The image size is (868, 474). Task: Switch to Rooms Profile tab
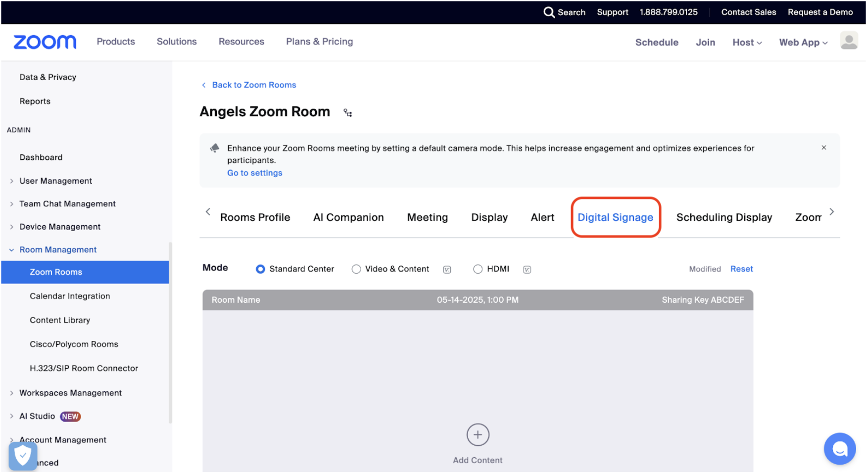click(255, 218)
